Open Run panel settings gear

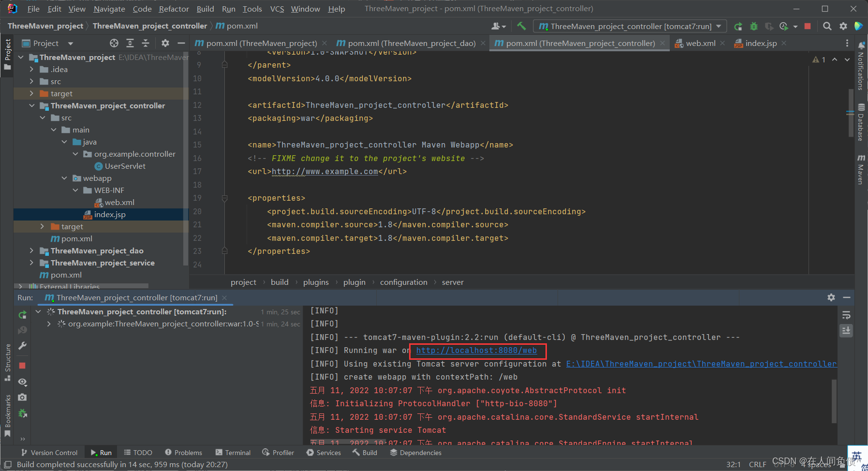point(831,297)
